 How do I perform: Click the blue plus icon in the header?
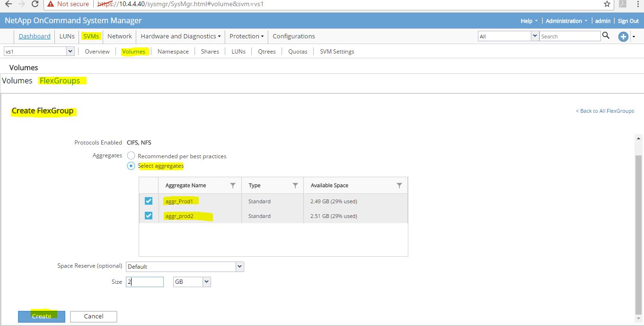623,36
